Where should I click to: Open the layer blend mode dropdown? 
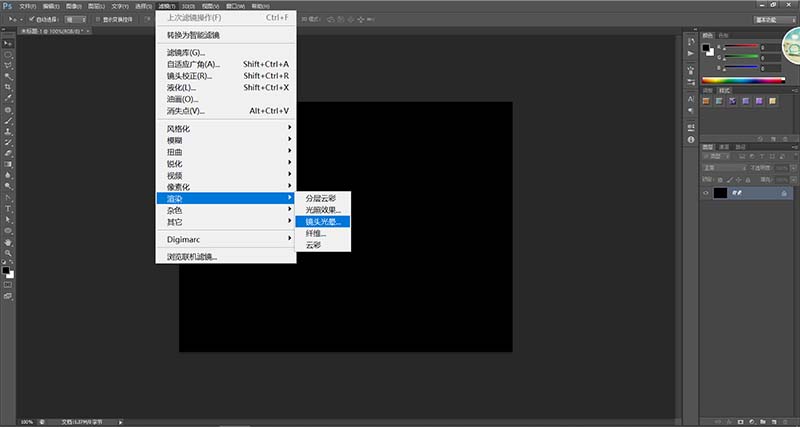pos(724,168)
